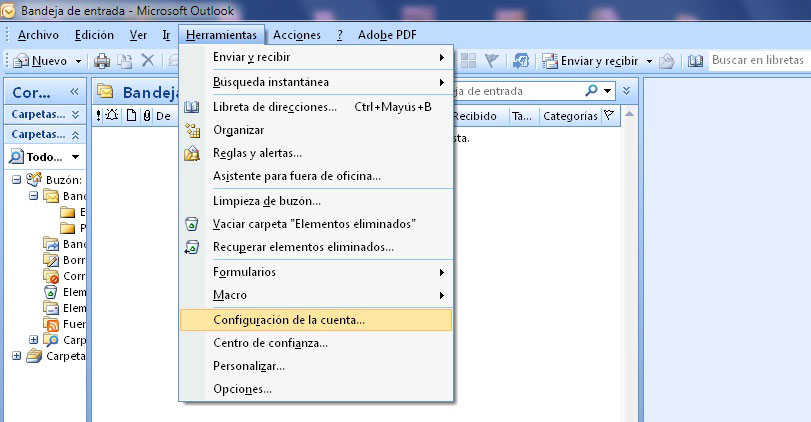Open Enviar y recibir submenu in Herramientas
Image resolution: width=811 pixels, height=422 pixels.
(x=316, y=57)
